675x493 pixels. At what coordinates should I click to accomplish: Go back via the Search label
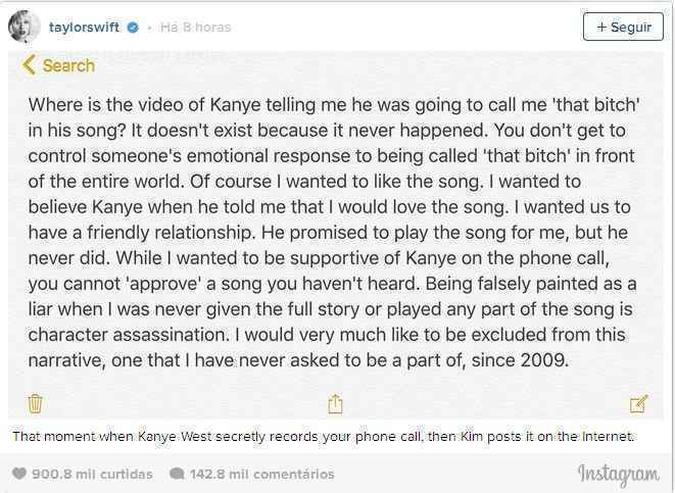(x=68, y=65)
